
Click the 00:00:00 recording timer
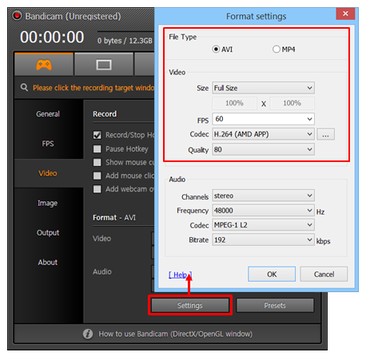pyautogui.click(x=52, y=37)
